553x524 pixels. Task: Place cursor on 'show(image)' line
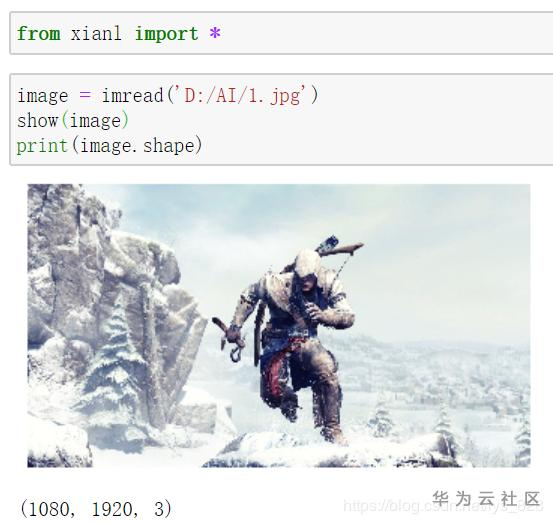tap(73, 120)
